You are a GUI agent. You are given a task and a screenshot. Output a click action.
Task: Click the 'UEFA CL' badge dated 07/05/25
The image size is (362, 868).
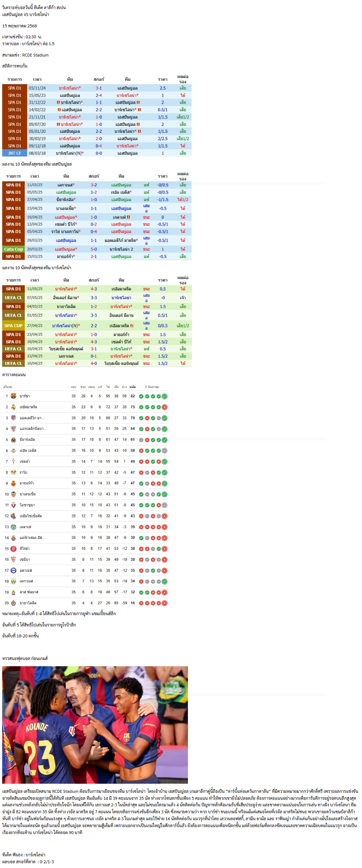pyautogui.click(x=14, y=298)
